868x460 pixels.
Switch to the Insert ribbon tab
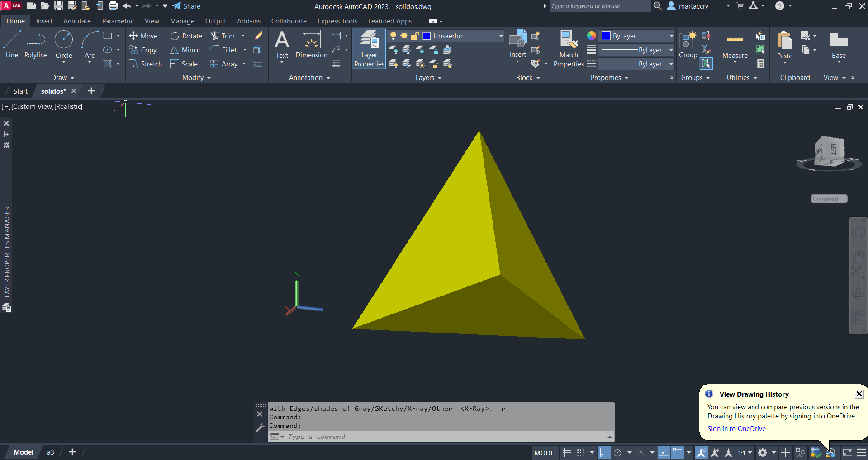pos(44,21)
